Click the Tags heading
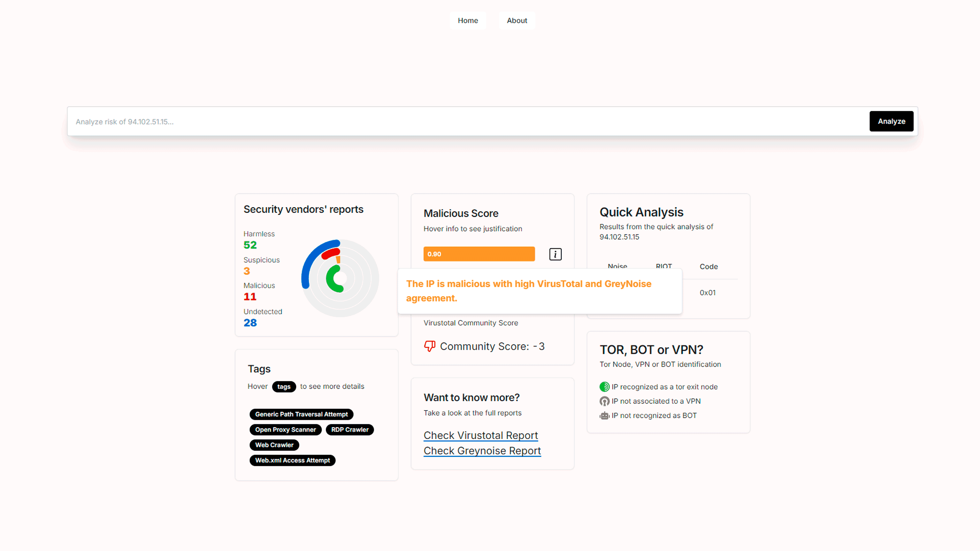980x551 pixels. pyautogui.click(x=259, y=369)
